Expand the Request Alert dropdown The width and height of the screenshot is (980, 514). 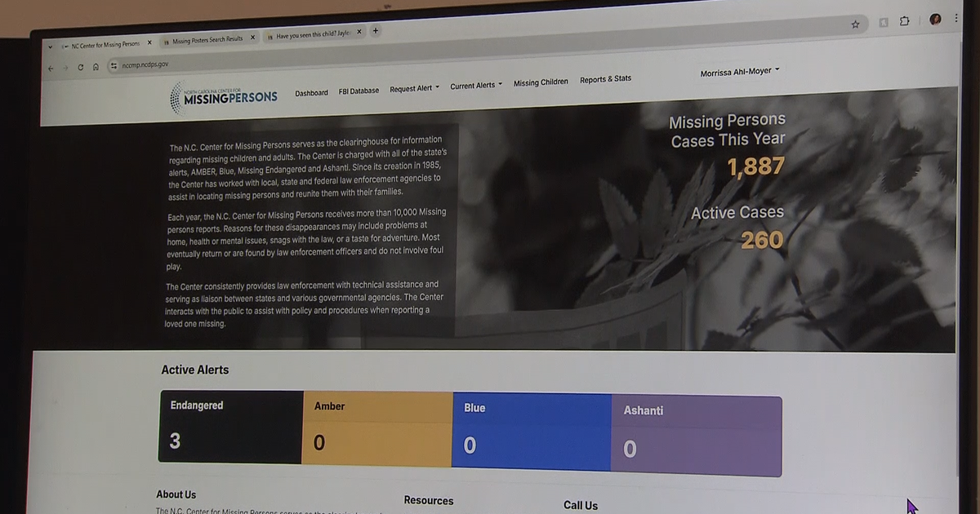(x=414, y=88)
